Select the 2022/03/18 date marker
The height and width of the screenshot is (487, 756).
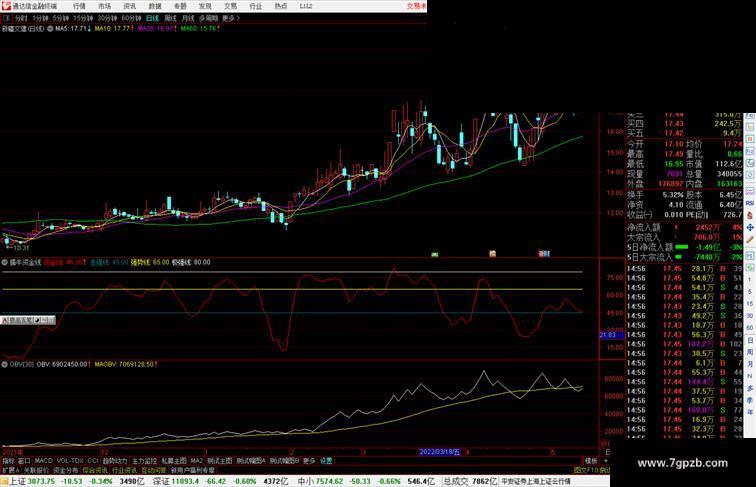click(439, 452)
